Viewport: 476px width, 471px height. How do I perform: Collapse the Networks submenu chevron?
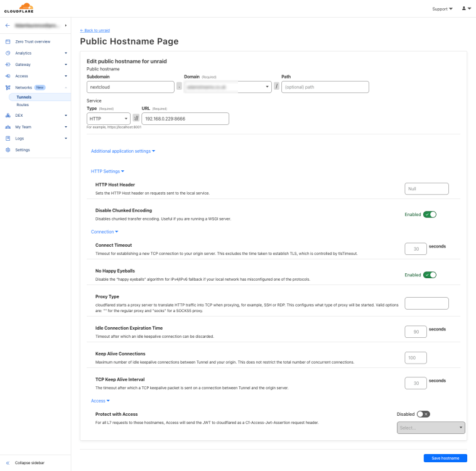coord(66,88)
